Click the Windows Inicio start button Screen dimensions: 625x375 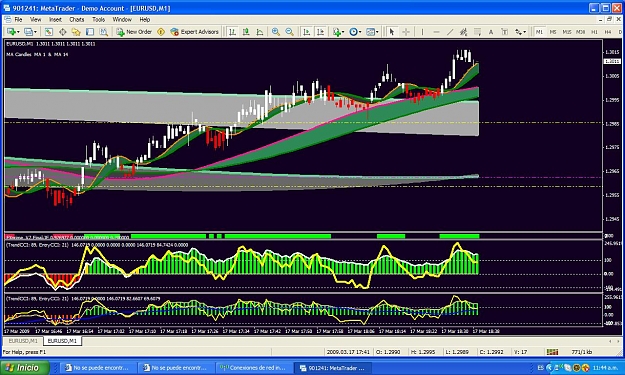click(x=25, y=367)
